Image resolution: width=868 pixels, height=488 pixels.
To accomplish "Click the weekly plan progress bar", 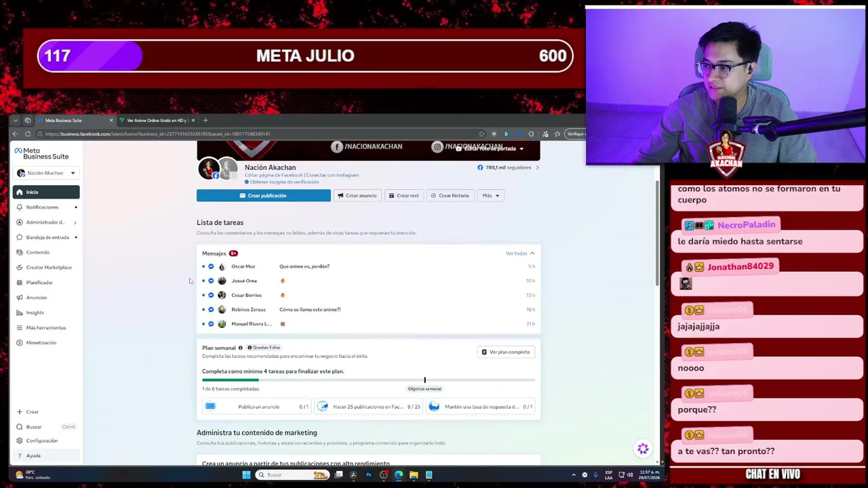I will coord(368,380).
